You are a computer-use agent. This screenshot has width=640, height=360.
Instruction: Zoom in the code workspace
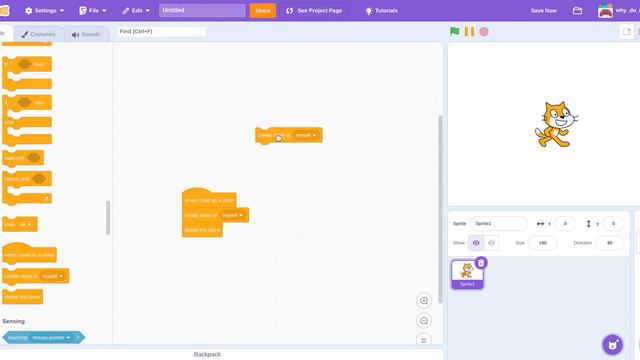tap(424, 301)
